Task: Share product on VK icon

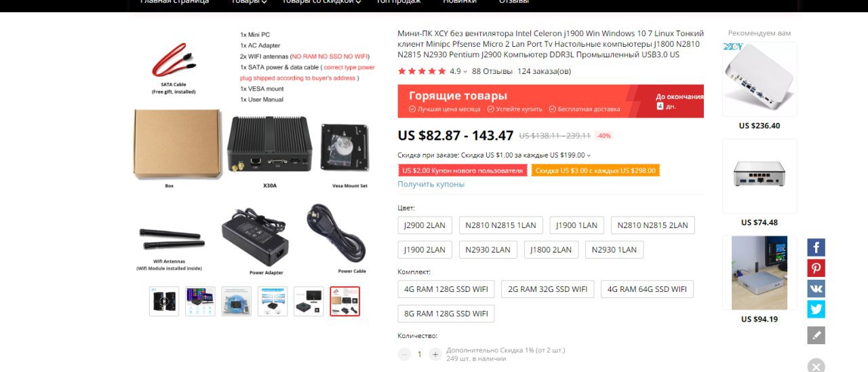Action: pyautogui.click(x=816, y=289)
